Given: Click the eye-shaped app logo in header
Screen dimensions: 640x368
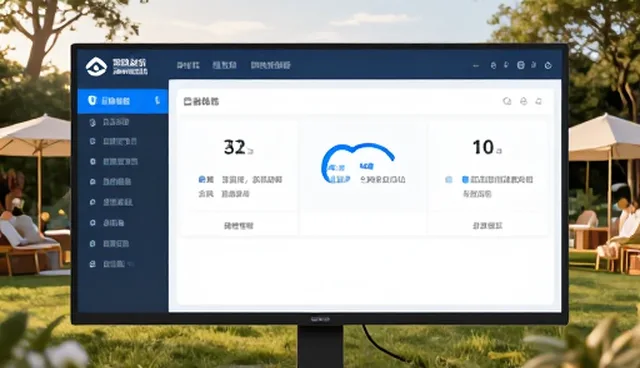Looking at the screenshot, I should (96, 66).
